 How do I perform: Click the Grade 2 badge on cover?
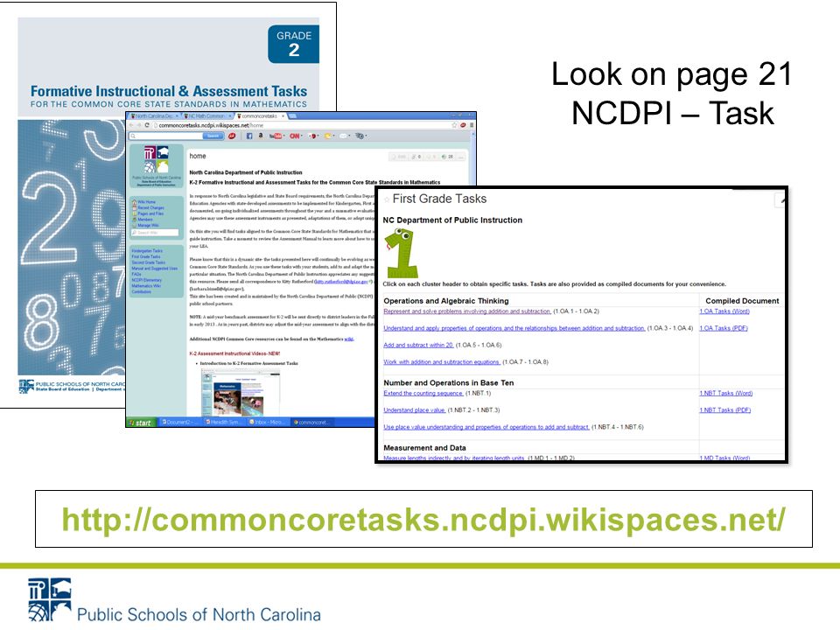294,44
